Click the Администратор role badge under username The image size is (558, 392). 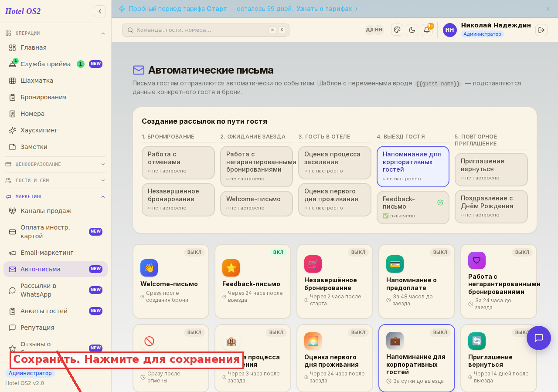tap(482, 34)
